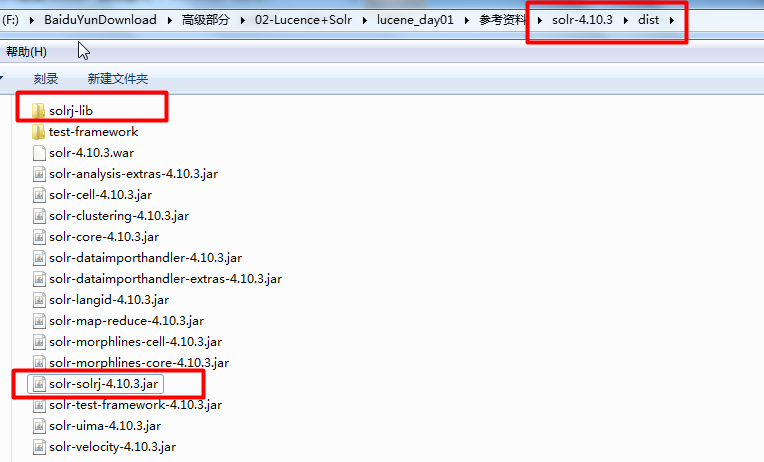Navigate to 02-Lucence+Solr in the address bar
The width and height of the screenshot is (764, 462).
point(303,20)
